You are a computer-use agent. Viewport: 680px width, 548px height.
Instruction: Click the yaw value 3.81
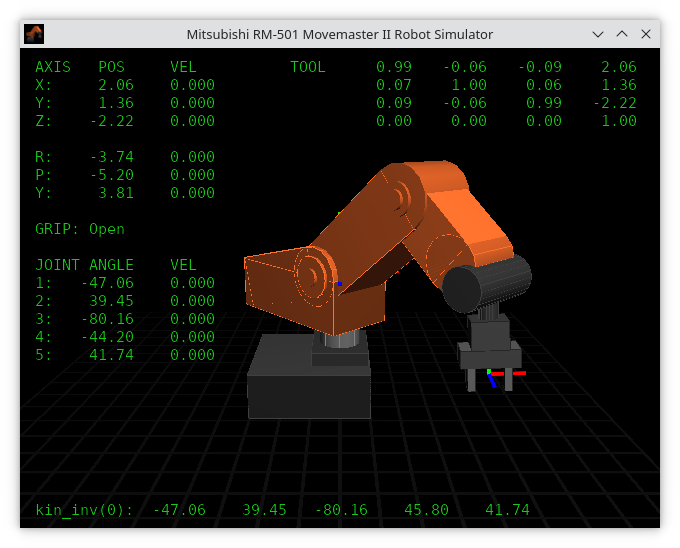point(116,193)
